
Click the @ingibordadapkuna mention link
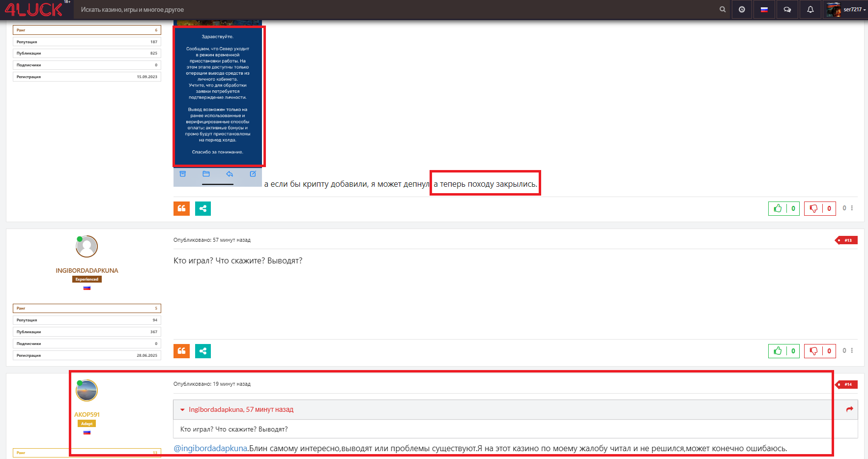[210, 448]
